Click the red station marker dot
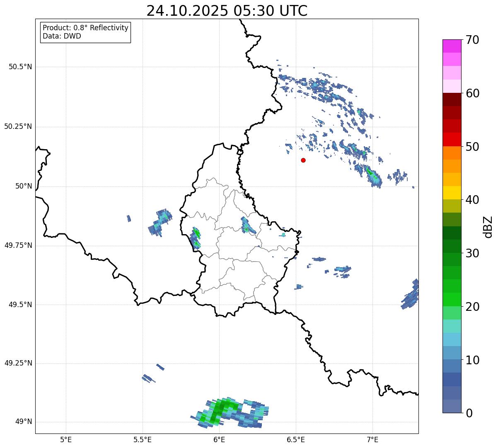The width and height of the screenshot is (498, 448). point(303,160)
